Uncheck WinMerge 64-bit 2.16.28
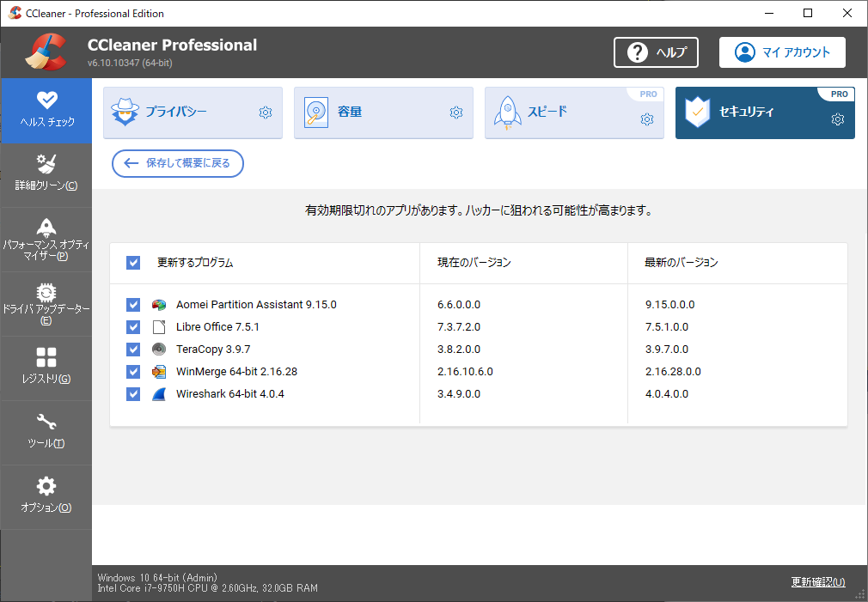This screenshot has width=868, height=602. pyautogui.click(x=133, y=372)
